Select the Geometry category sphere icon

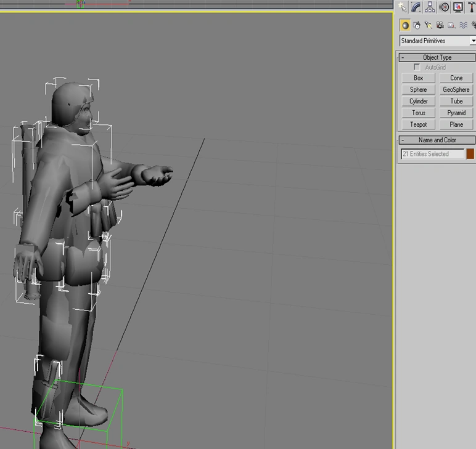tap(405, 25)
